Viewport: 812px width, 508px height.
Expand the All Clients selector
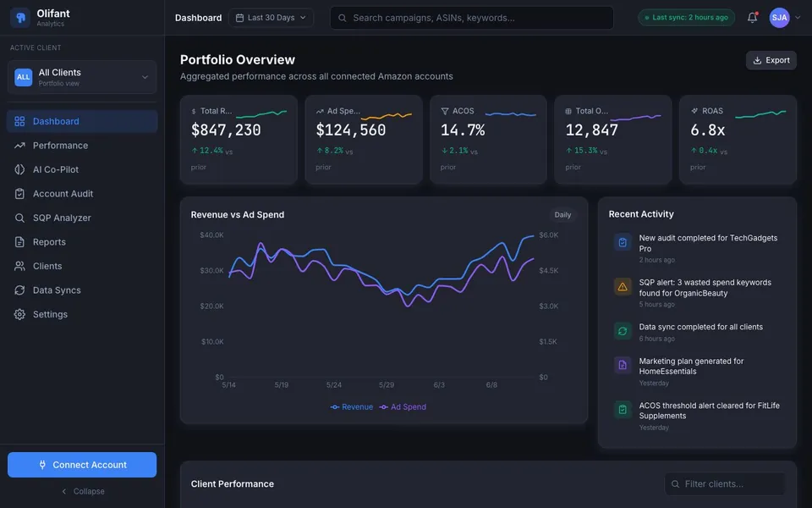pyautogui.click(x=82, y=77)
